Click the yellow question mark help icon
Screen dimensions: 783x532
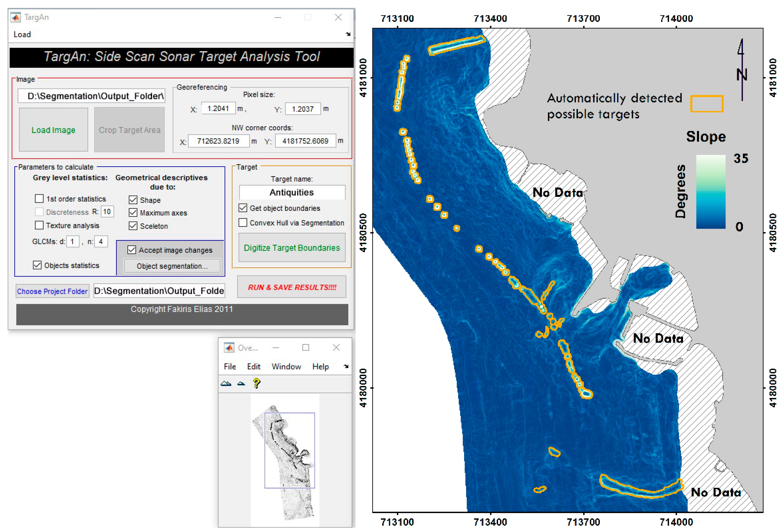point(257,383)
